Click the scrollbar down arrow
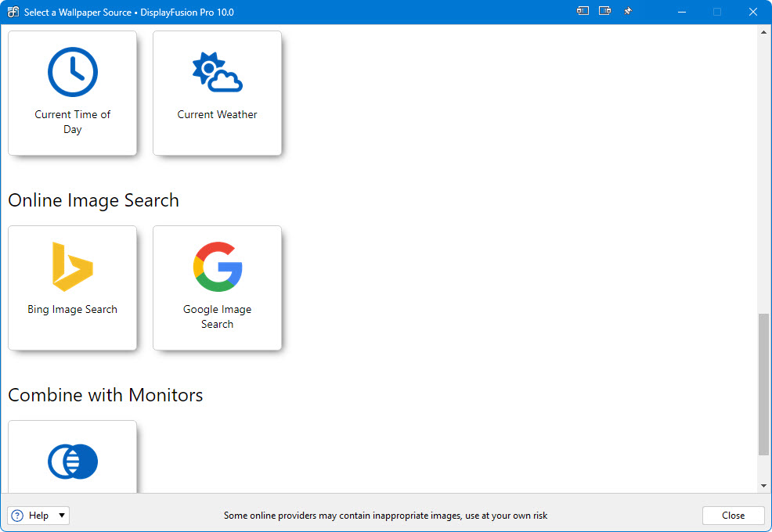This screenshot has height=532, width=772. coord(764,485)
